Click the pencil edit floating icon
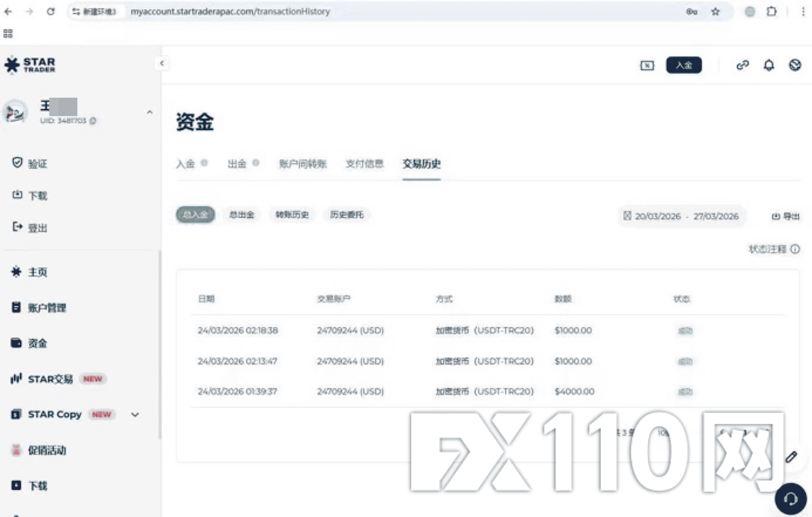This screenshot has width=812, height=517. coord(791,457)
